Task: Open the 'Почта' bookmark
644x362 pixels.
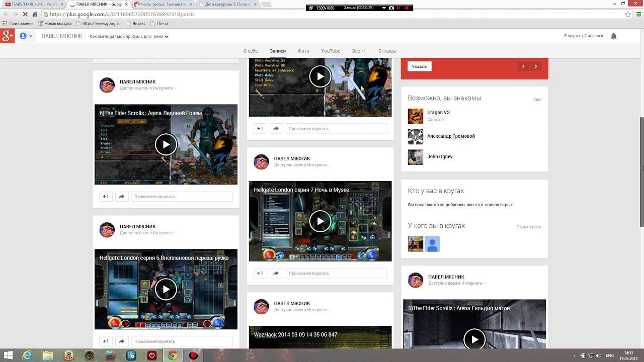Action: (x=159, y=24)
